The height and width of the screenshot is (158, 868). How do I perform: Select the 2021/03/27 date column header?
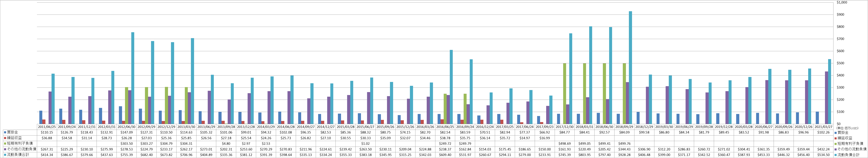[x=823, y=127]
